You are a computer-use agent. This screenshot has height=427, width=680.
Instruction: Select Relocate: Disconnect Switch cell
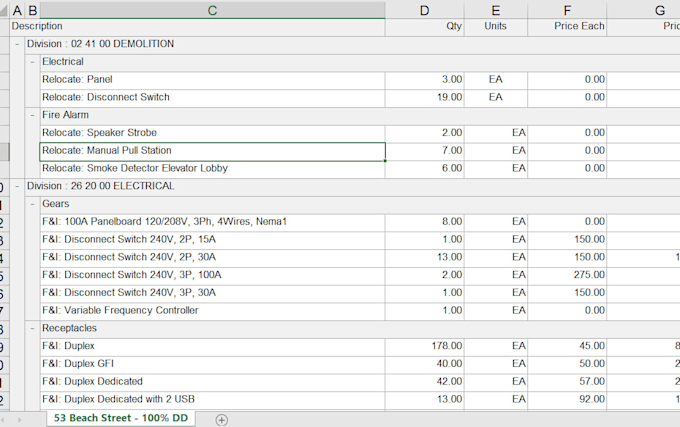point(212,97)
